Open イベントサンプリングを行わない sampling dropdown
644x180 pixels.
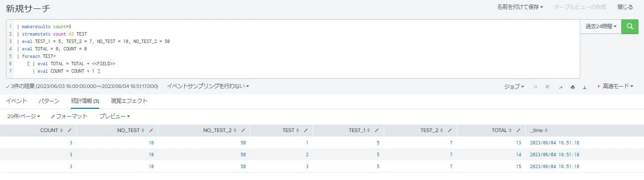208,86
